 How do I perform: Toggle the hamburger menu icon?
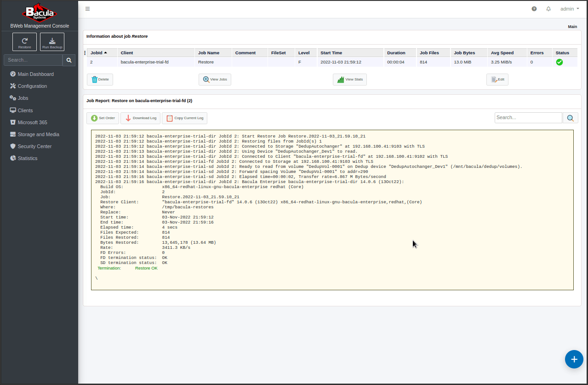pos(87,9)
